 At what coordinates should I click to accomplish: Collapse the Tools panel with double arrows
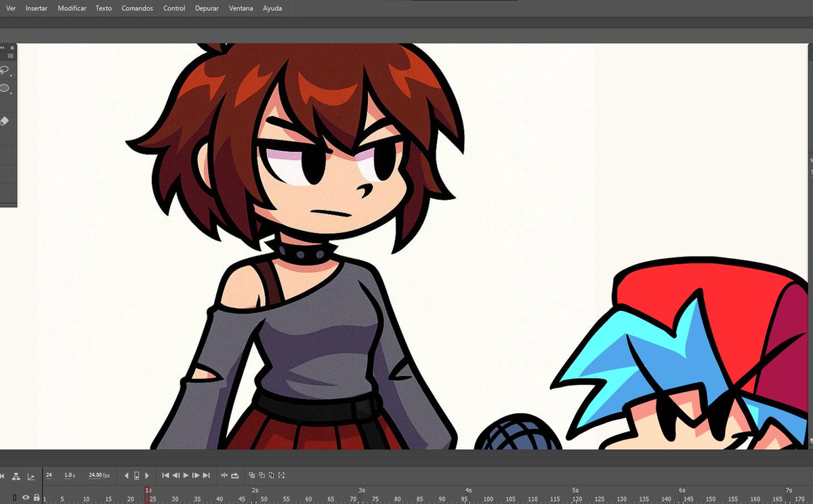coord(3,47)
